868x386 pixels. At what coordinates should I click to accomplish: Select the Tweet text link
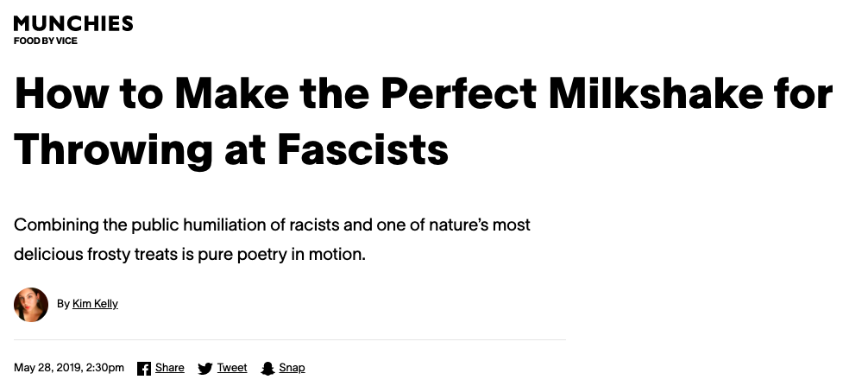click(x=232, y=368)
